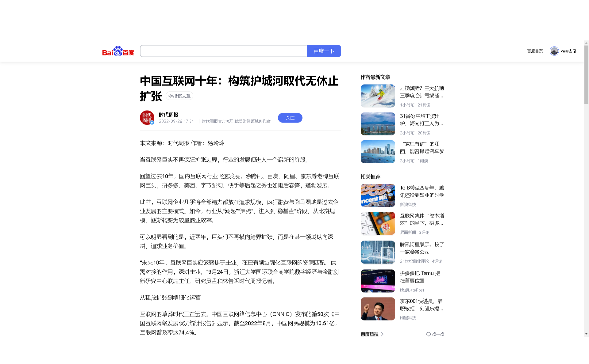This screenshot has height=364, width=589.
Task: Open coins thumbnail of To B转型 article
Action: (378, 195)
